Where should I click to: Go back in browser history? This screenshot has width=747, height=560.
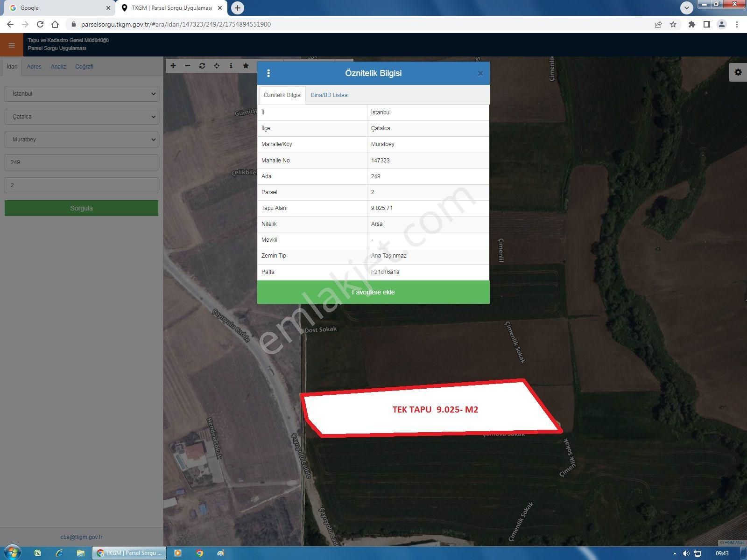[x=10, y=24]
